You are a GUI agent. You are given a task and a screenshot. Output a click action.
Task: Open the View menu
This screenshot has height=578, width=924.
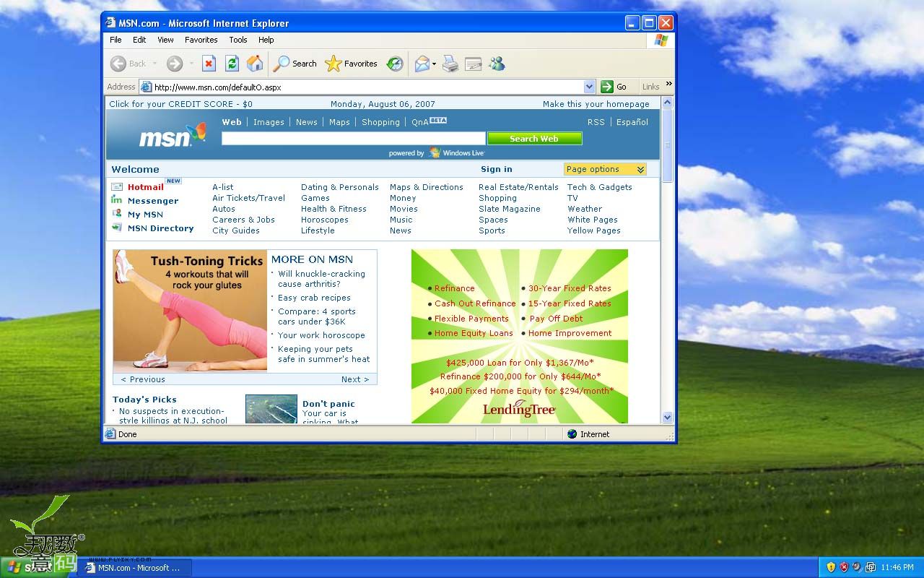click(165, 40)
